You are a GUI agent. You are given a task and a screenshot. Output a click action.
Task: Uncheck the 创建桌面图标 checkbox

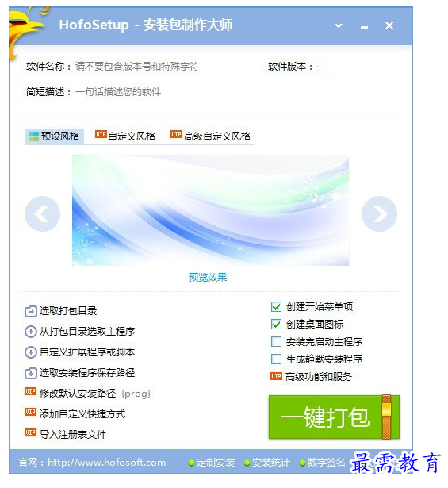pos(276,324)
